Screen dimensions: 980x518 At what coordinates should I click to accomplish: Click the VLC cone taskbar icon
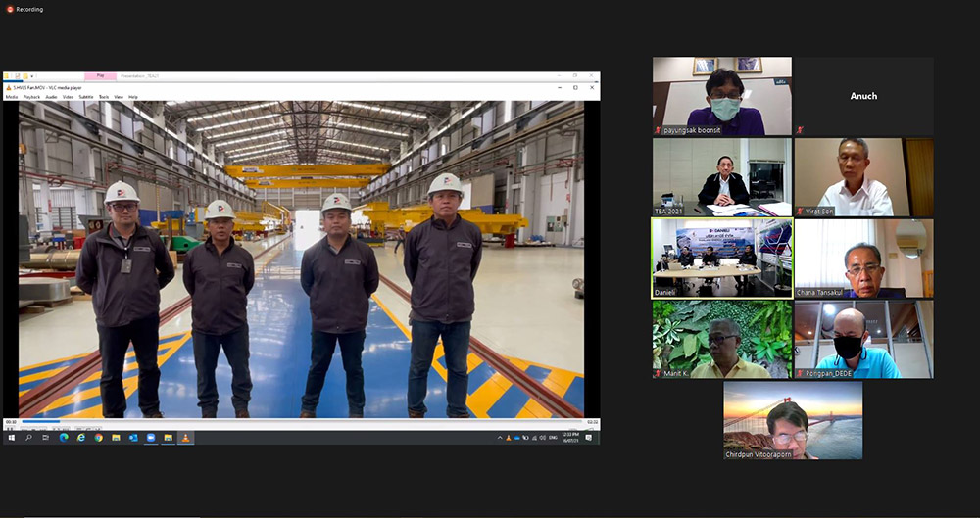[185, 438]
